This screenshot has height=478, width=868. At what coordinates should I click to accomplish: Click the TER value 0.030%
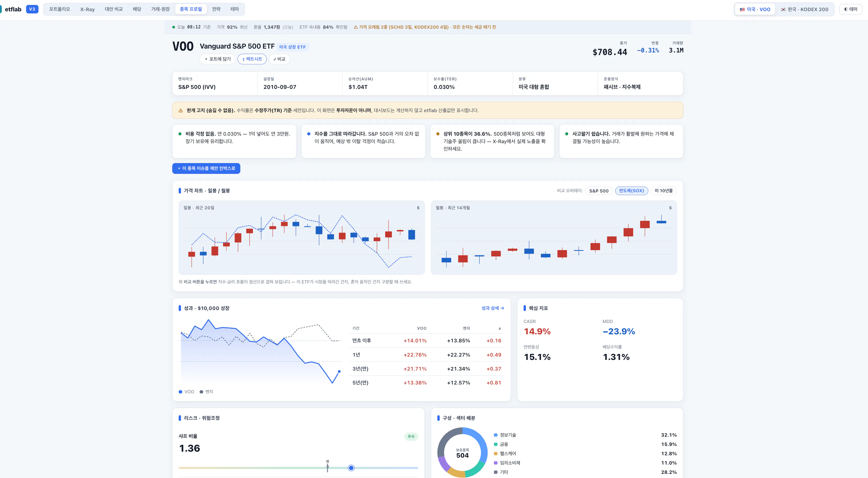point(444,87)
